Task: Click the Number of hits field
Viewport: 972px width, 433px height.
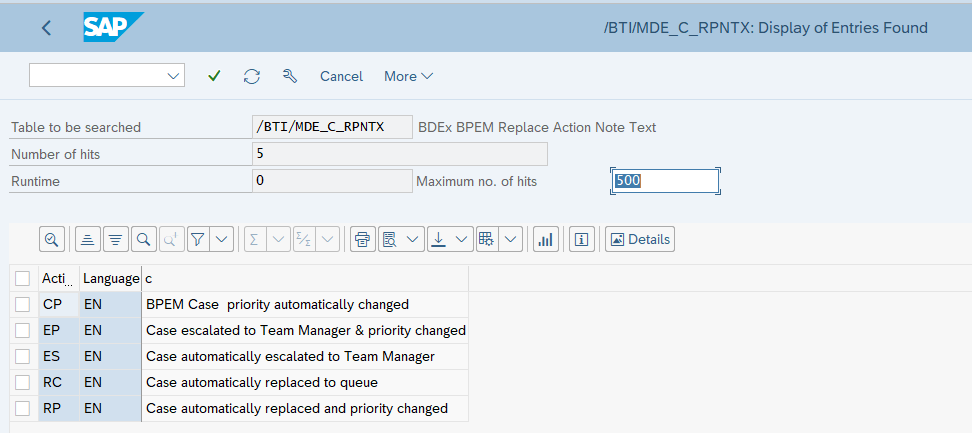Action: pos(400,154)
